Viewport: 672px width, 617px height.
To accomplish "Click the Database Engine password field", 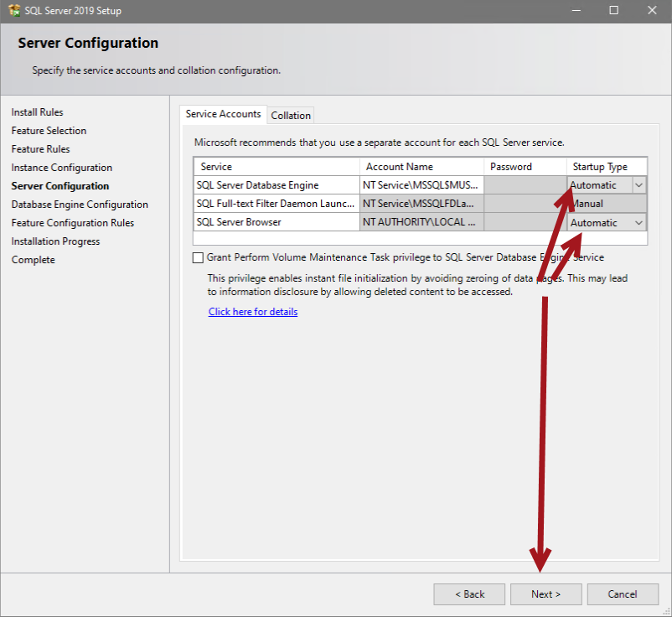I will point(525,185).
